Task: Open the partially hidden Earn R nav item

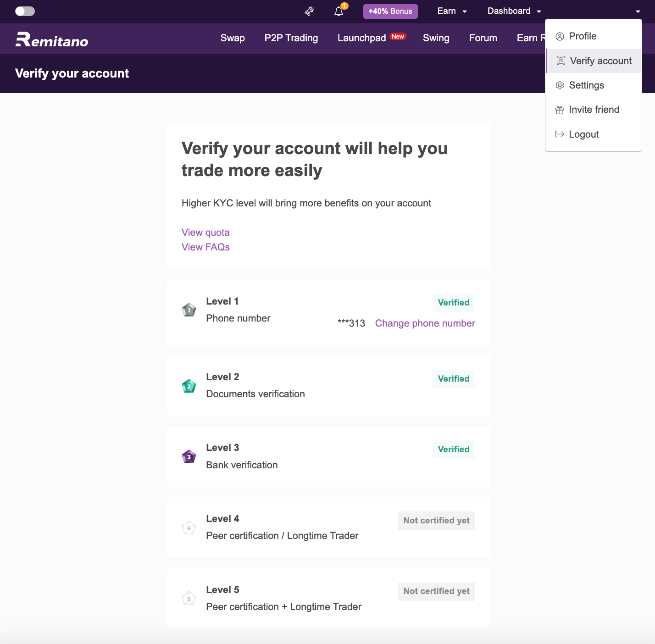Action: pyautogui.click(x=531, y=38)
